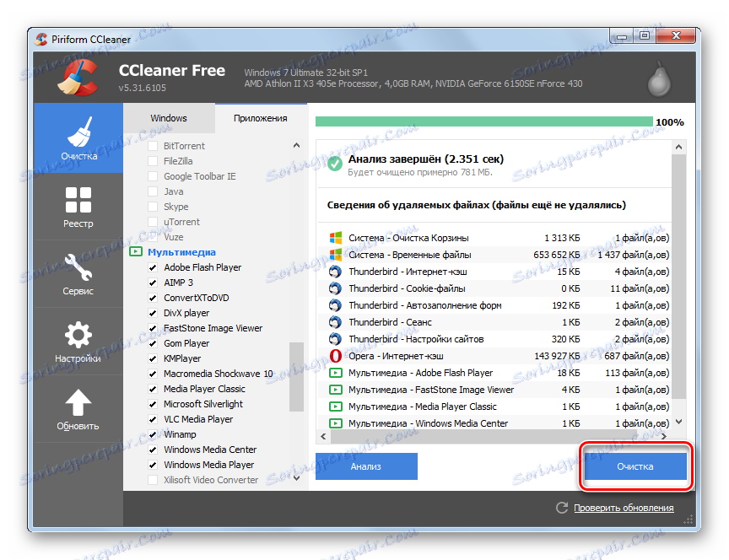Open the Реестр (Registry) section
729x560 pixels.
coord(78,199)
